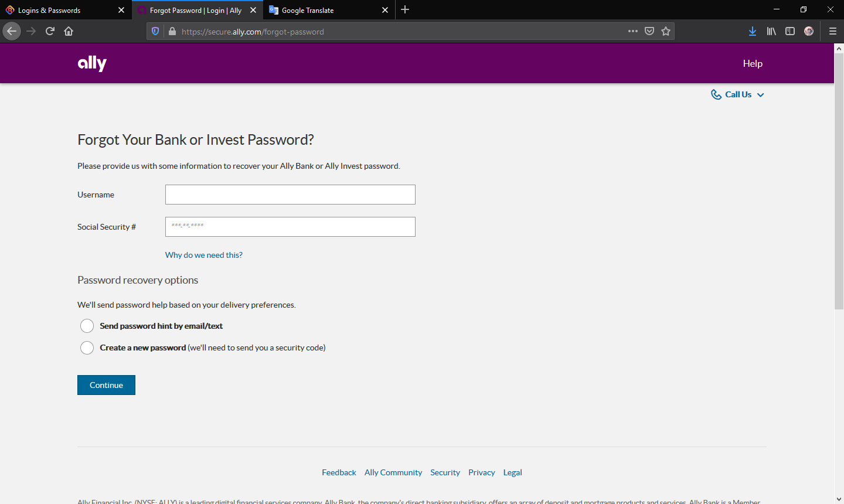844x504 pixels.
Task: Open Ally Community footer link
Action: (x=393, y=472)
